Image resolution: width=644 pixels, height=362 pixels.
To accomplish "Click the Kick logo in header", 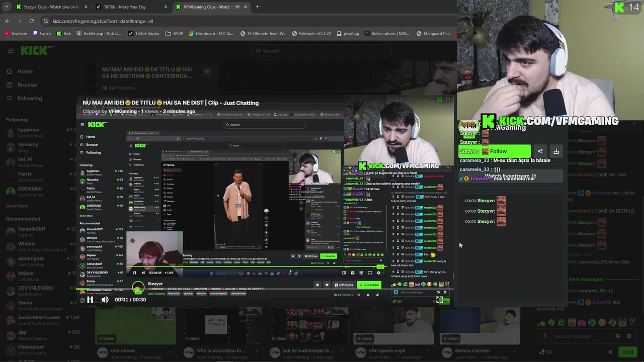I will point(37,50).
